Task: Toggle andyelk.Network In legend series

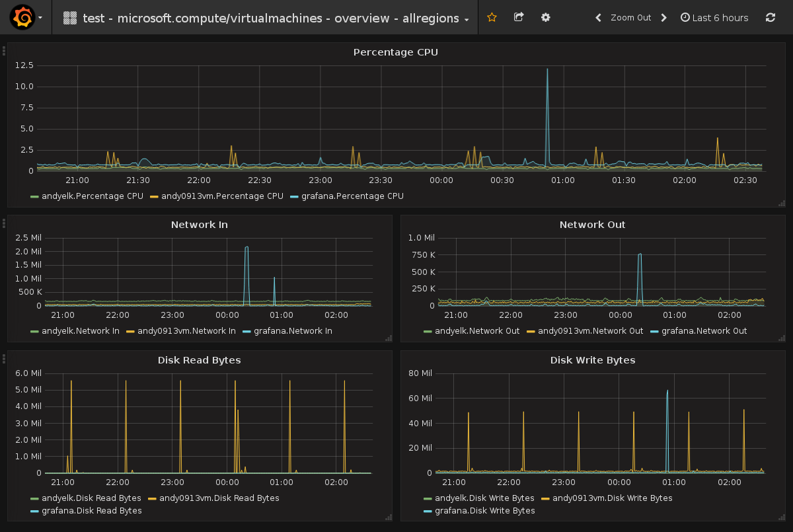Action: click(80, 331)
